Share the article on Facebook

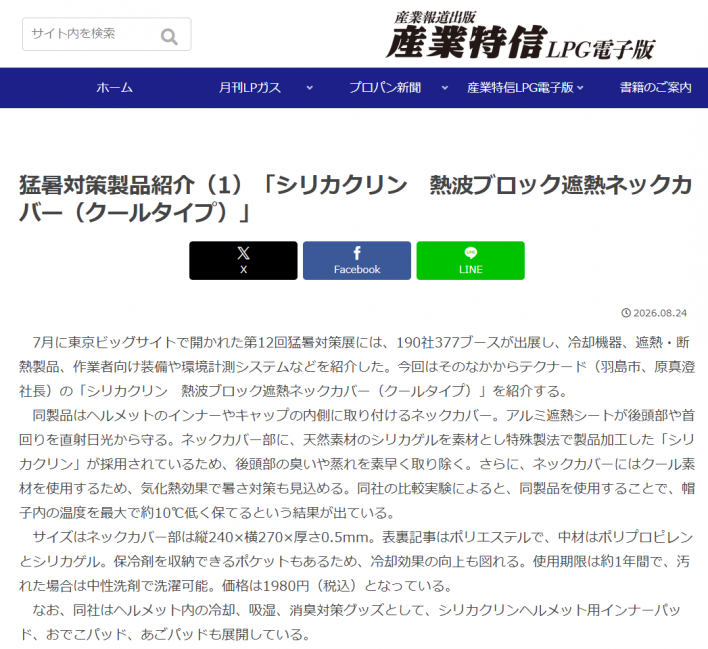(x=357, y=261)
